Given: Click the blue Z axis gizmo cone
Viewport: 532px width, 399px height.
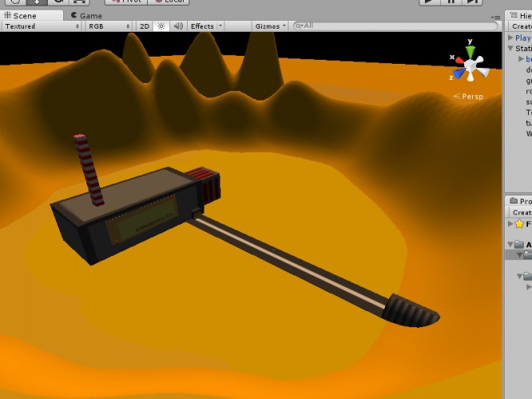Looking at the screenshot, I should pyautogui.click(x=459, y=73).
